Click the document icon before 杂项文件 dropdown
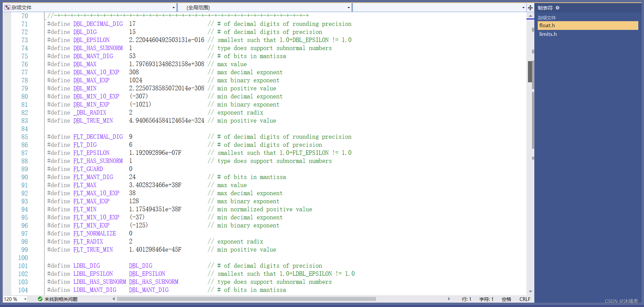The image size is (644, 307). [x=7, y=7]
